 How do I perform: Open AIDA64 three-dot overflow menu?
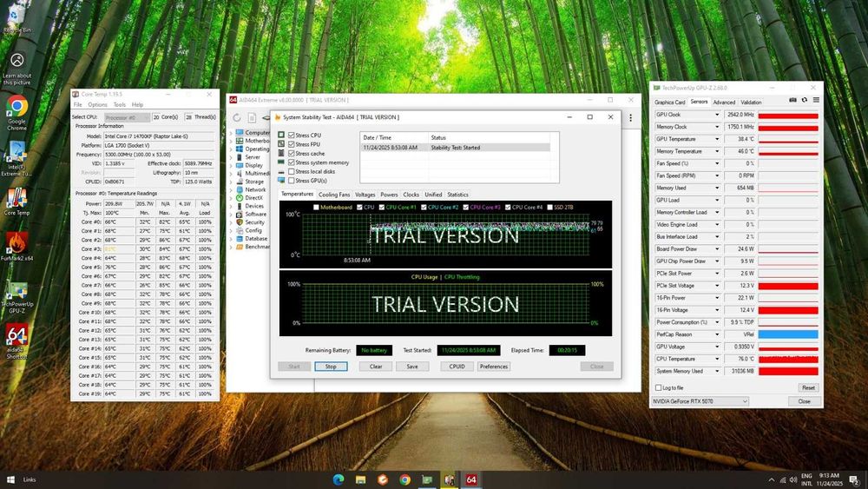pyautogui.click(x=630, y=117)
